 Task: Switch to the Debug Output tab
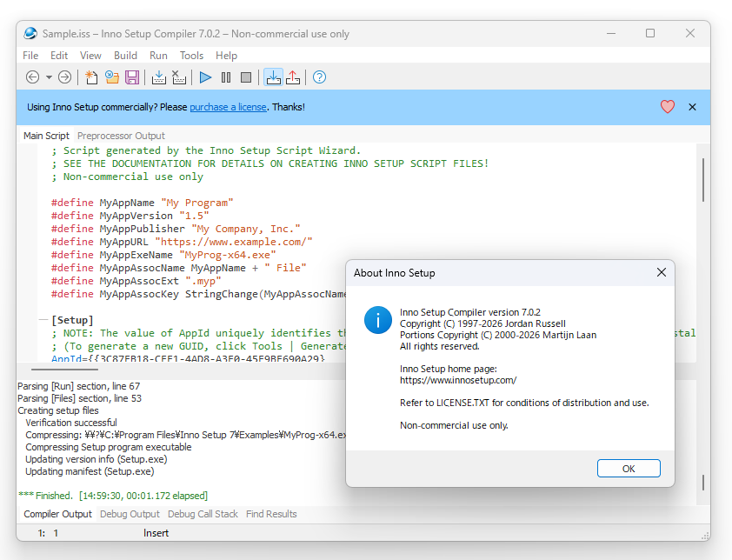pos(130,514)
